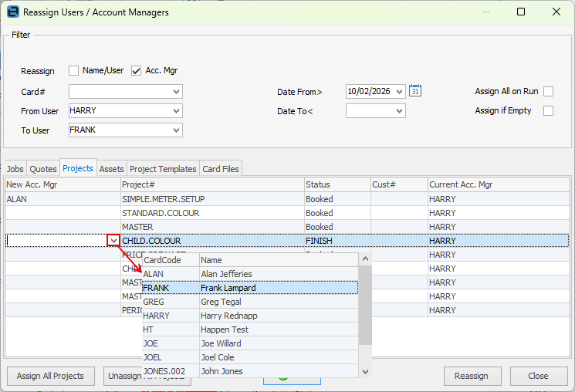Click the New Acc. Mgr cell for STANDARD.COLOUR
This screenshot has width=575, height=392.
point(63,213)
